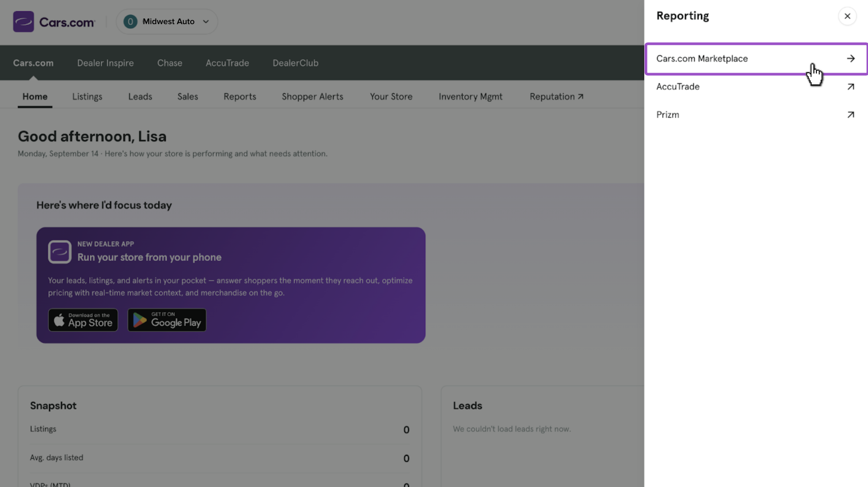
Task: Click the Leads card heading
Action: tap(467, 406)
